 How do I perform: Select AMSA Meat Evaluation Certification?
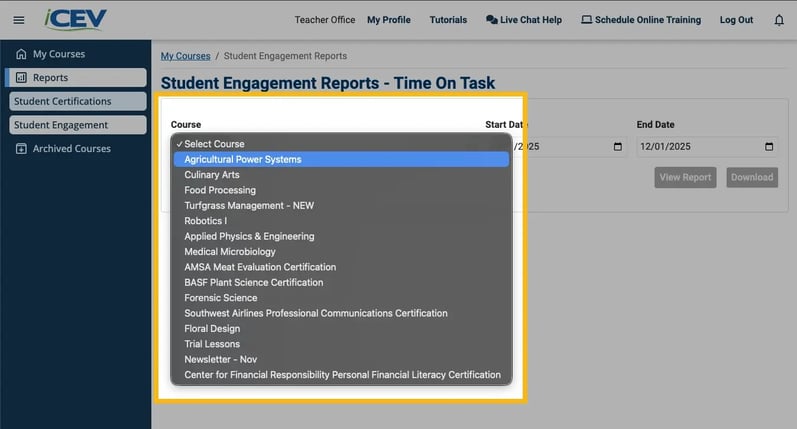pyautogui.click(x=341, y=267)
